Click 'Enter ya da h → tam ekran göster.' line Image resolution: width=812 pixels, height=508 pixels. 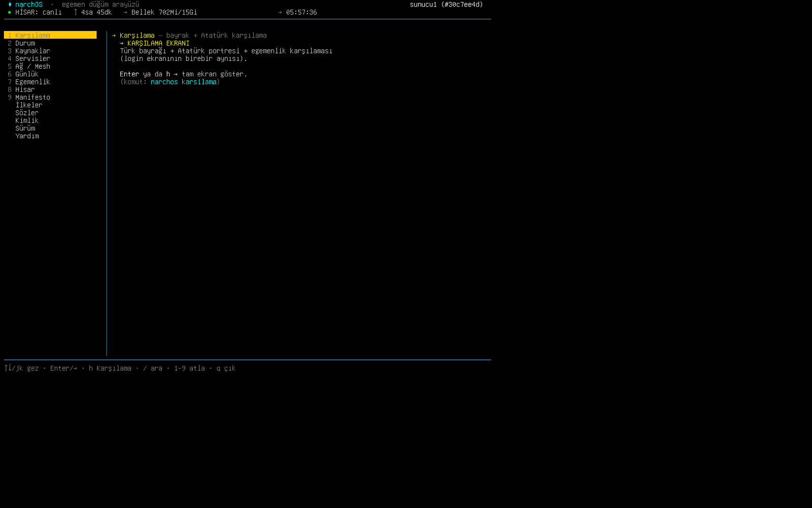pyautogui.click(x=184, y=74)
